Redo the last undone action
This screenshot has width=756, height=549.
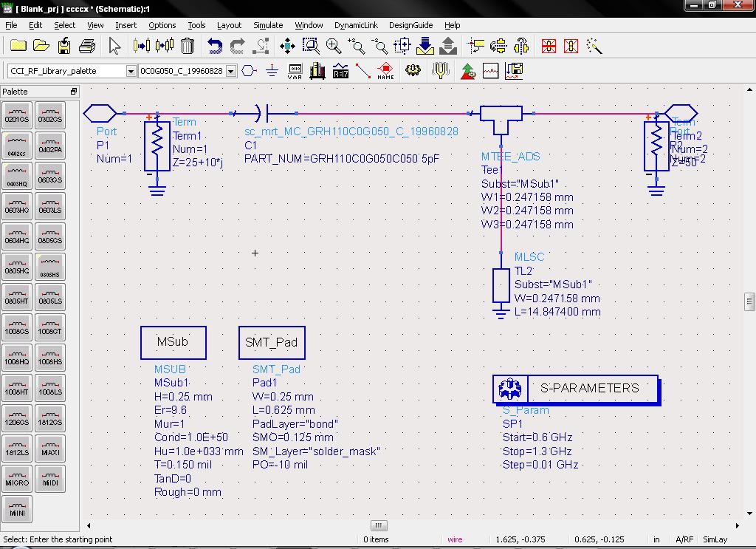tap(237, 46)
